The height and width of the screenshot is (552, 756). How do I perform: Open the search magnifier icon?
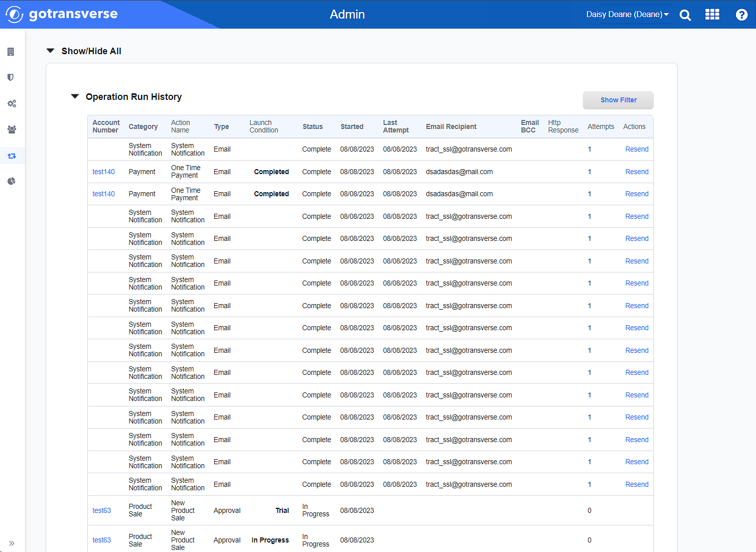685,15
